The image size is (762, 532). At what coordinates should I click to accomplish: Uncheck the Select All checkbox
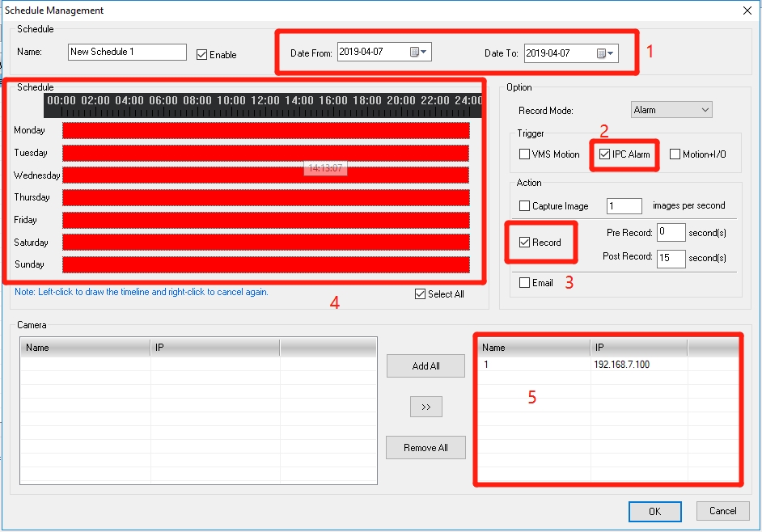[420, 294]
